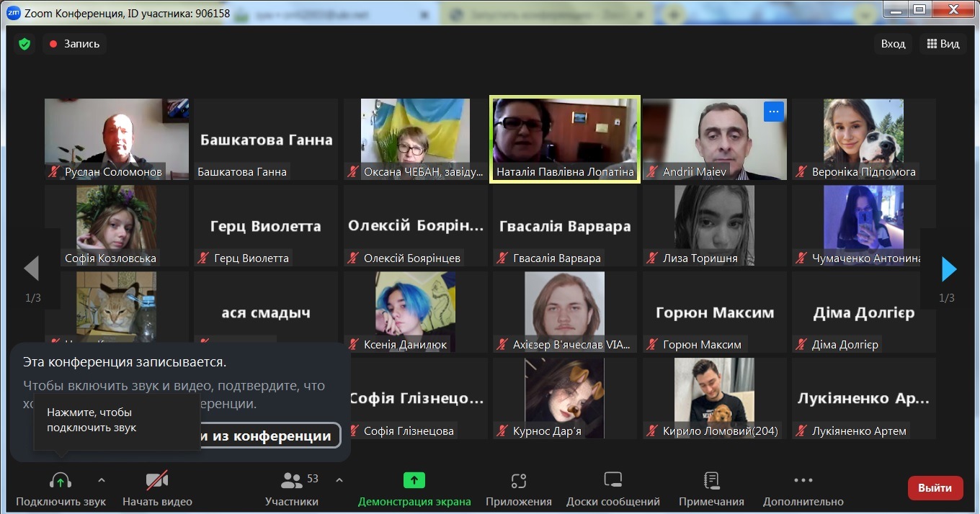Expand audio options arrow next to Подключить звук
The image size is (980, 514).
click(x=102, y=480)
